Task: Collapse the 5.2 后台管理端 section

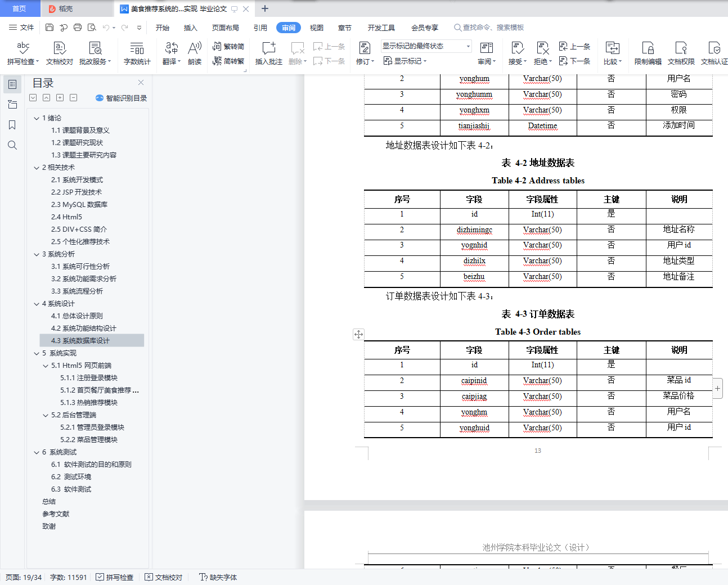Action: [46, 415]
